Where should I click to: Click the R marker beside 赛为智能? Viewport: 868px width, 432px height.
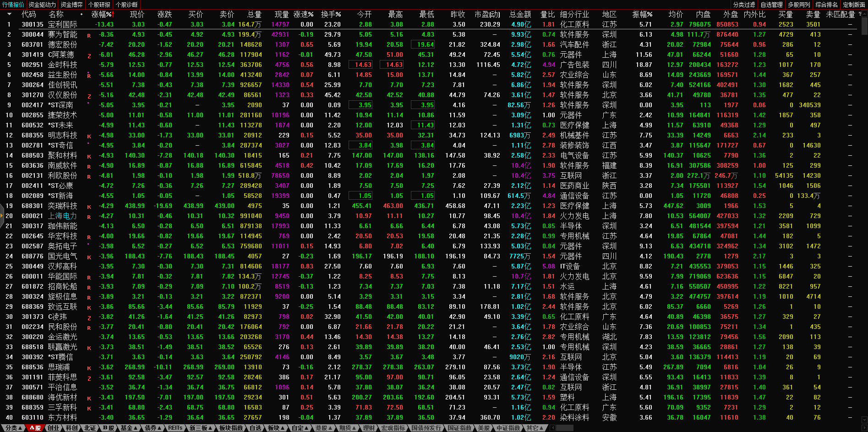89,36
